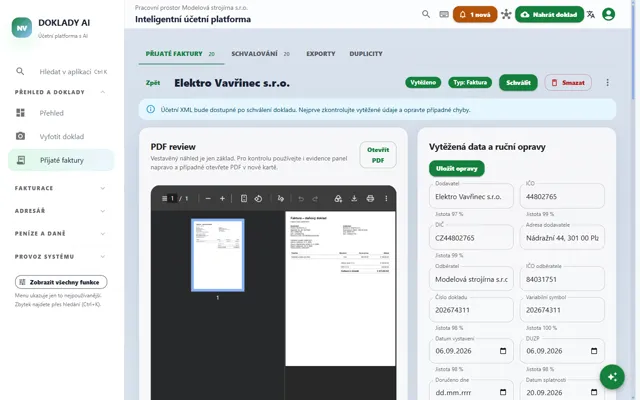Click the PDF fit to page icon
The height and width of the screenshot is (400, 640).
(244, 198)
